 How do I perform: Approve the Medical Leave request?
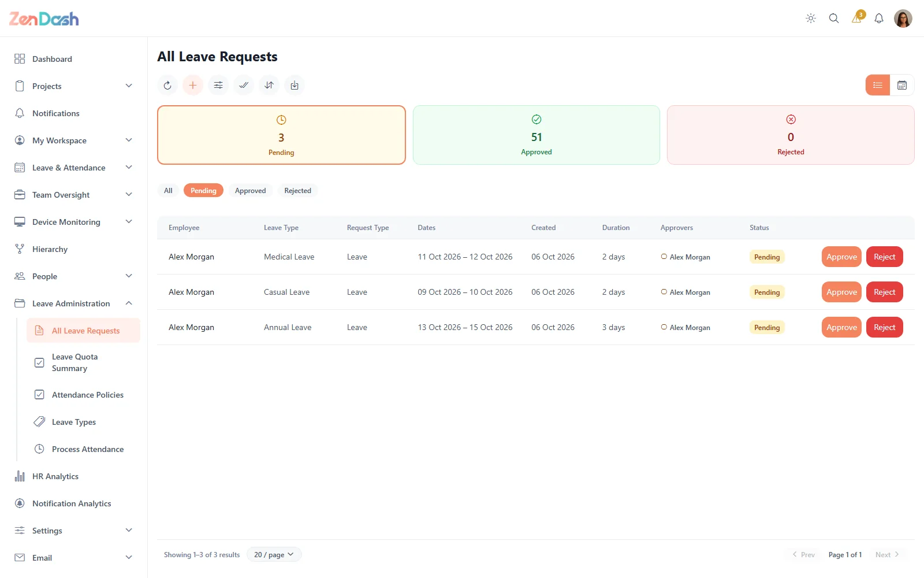[841, 257]
